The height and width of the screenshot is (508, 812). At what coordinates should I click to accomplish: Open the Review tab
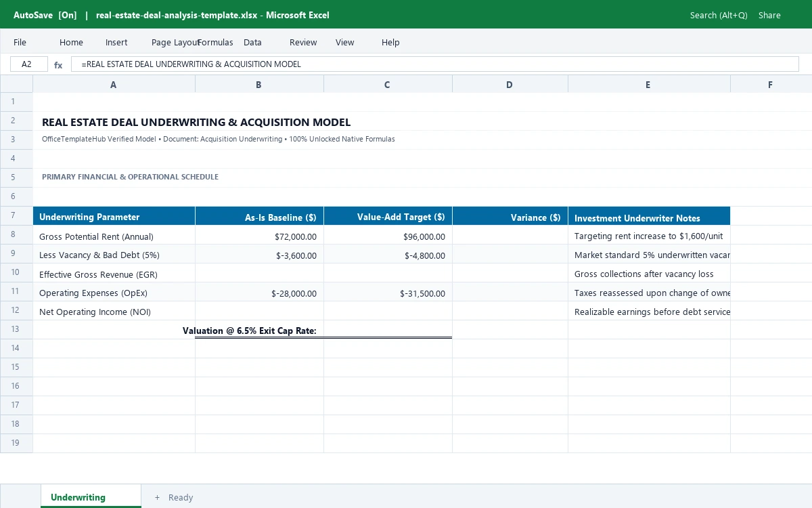(x=303, y=42)
